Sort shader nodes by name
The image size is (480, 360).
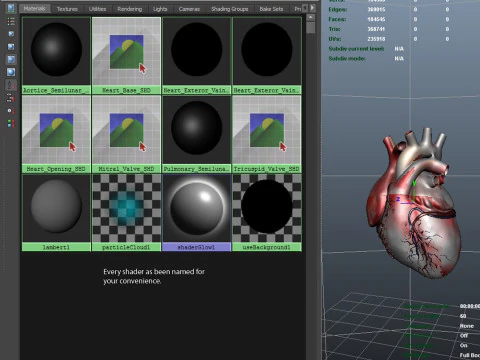point(11,85)
